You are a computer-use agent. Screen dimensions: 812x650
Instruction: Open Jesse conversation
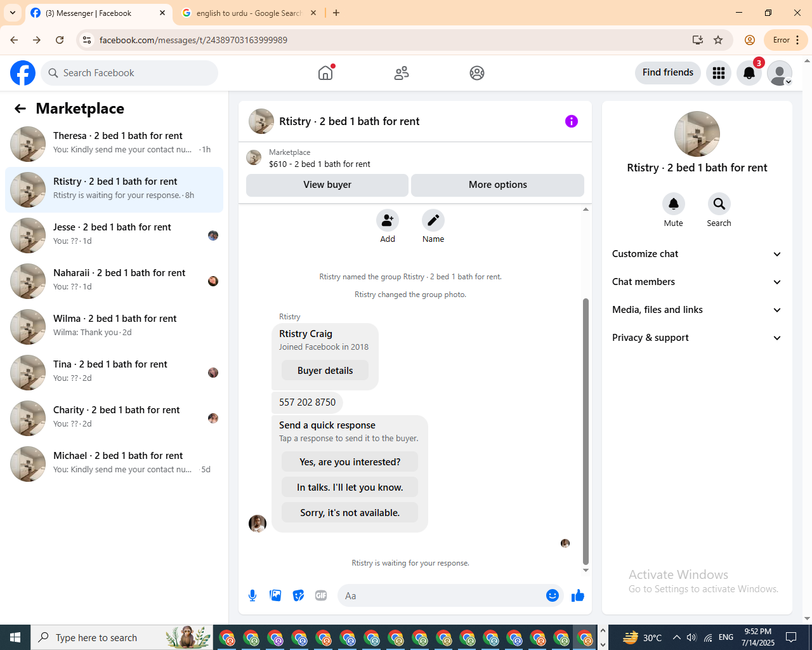click(114, 235)
